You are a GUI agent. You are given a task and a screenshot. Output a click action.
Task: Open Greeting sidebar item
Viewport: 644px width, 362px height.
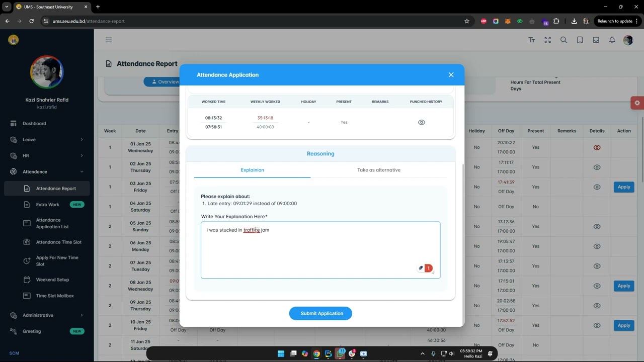[x=47, y=331]
